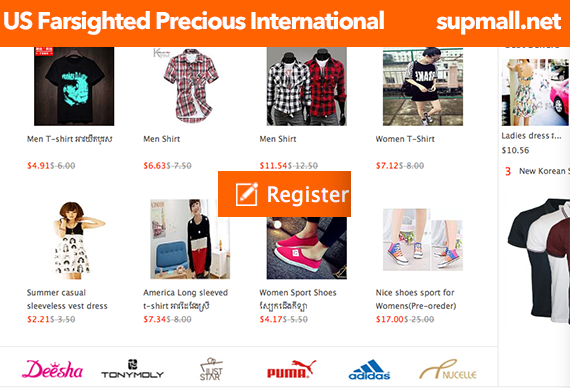Image resolution: width=570 pixels, height=388 pixels.
Task: Open the Ladies dress best seller image
Action: 535,92
